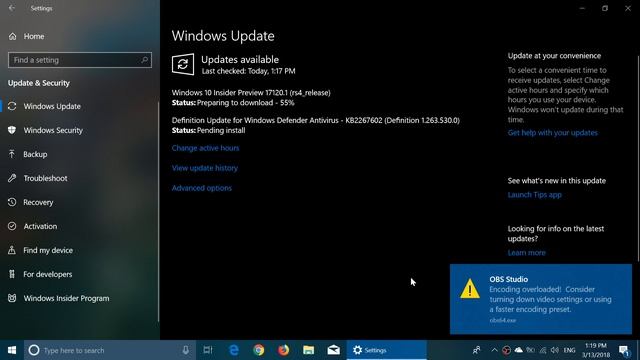Open Windows Insider Program settings
The height and width of the screenshot is (360, 640).
coord(80,298)
